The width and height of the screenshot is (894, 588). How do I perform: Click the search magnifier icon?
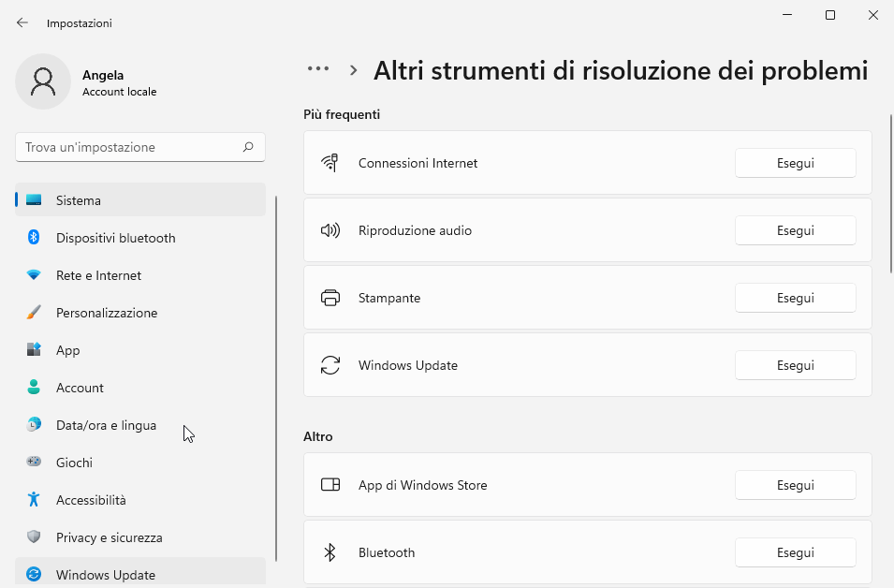[x=248, y=147]
